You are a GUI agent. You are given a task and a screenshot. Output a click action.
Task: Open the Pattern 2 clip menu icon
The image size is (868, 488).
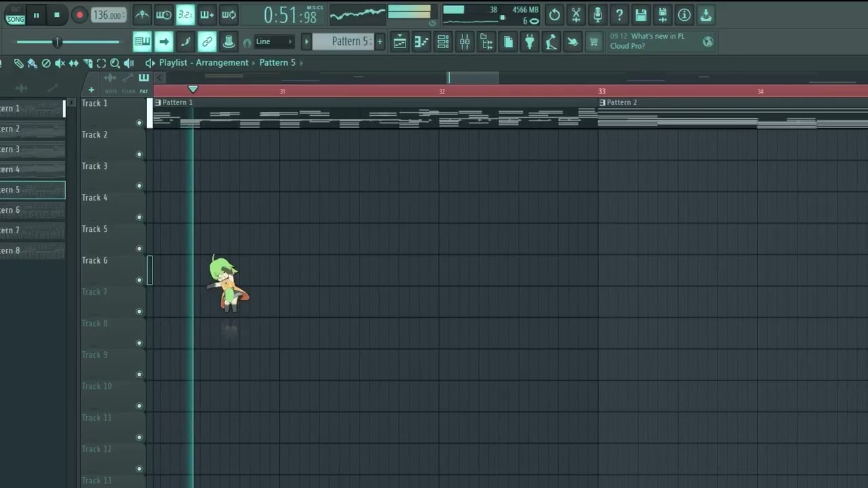click(x=602, y=102)
